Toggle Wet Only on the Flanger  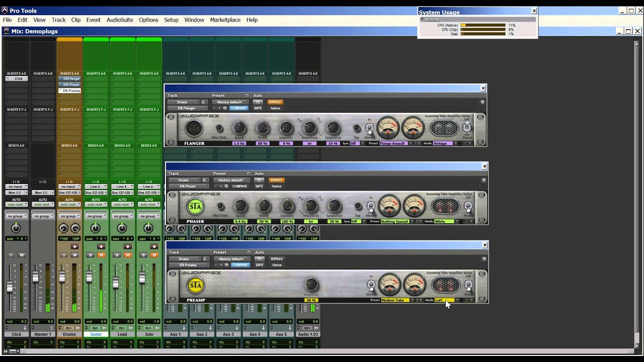pyautogui.click(x=219, y=129)
